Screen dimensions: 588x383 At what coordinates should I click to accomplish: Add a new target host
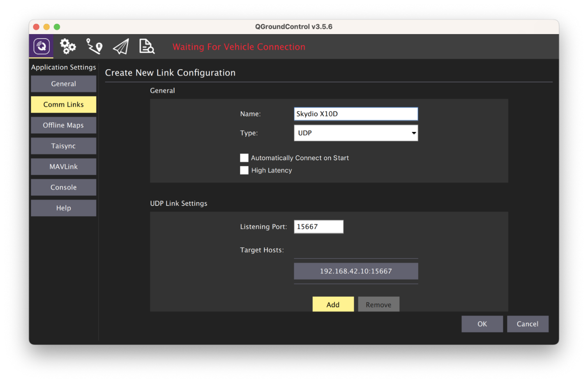point(333,305)
